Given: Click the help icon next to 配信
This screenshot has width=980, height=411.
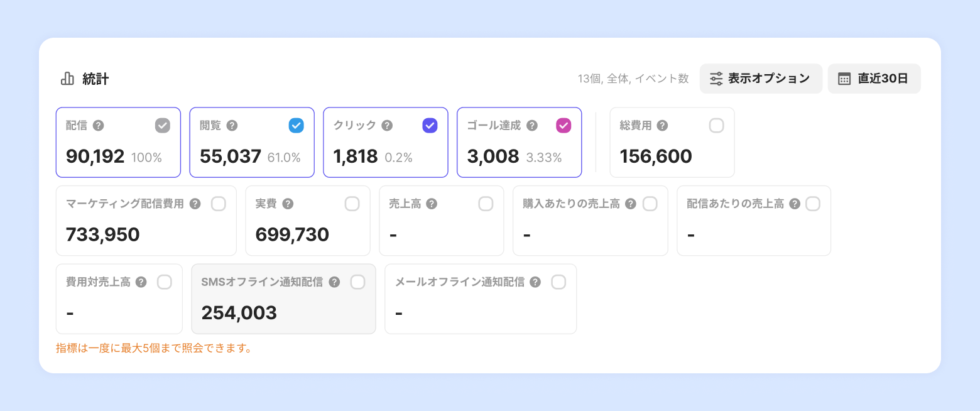Looking at the screenshot, I should (x=98, y=126).
